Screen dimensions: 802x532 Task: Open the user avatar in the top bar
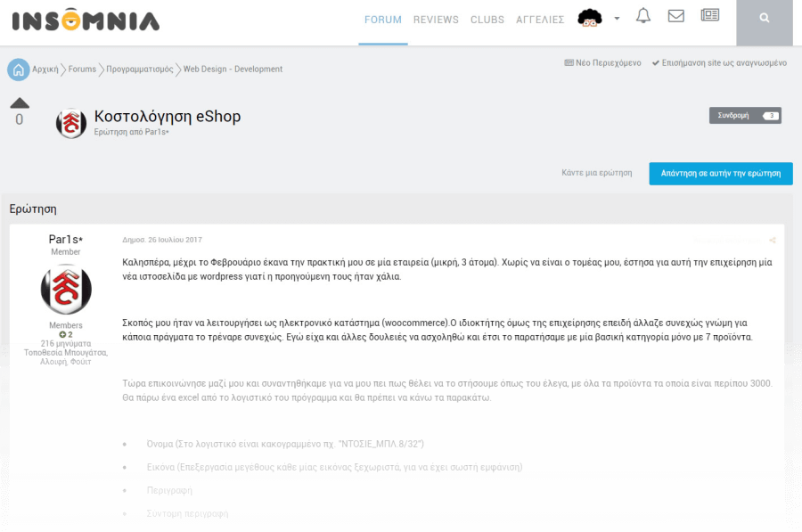[x=591, y=18]
